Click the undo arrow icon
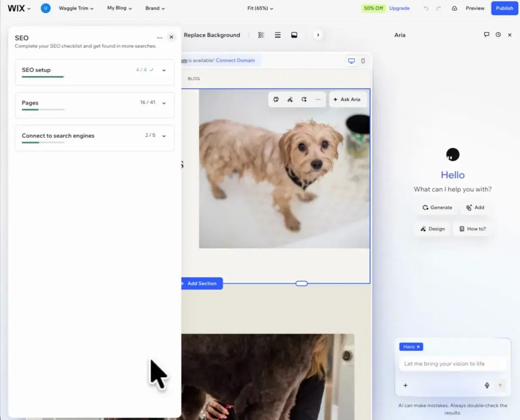This screenshot has width=520, height=420. pyautogui.click(x=426, y=8)
